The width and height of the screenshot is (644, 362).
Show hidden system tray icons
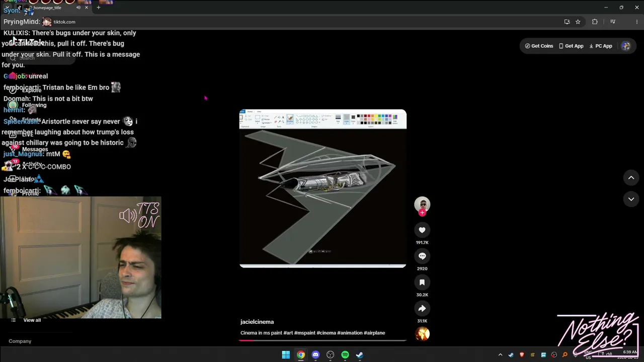point(500,355)
